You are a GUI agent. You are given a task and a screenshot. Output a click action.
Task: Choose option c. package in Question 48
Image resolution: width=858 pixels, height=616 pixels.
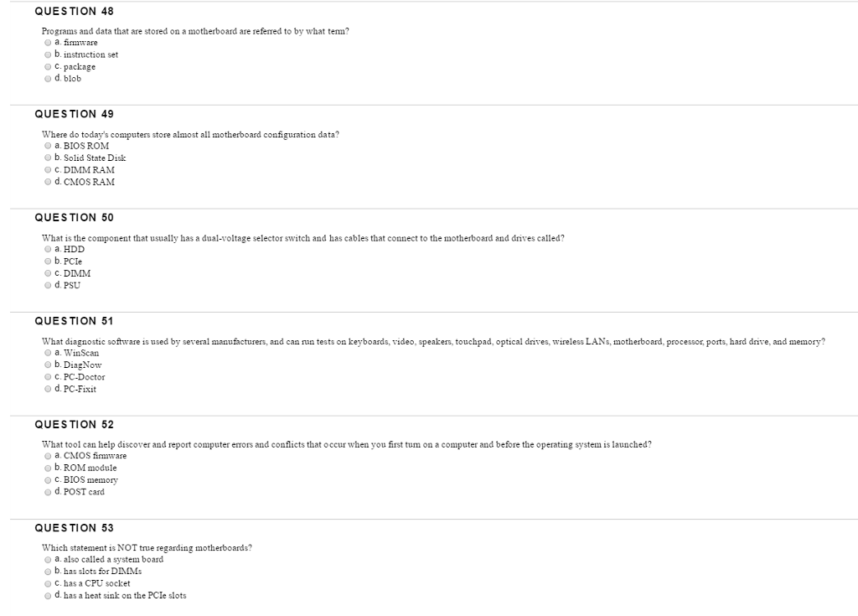[x=49, y=67]
